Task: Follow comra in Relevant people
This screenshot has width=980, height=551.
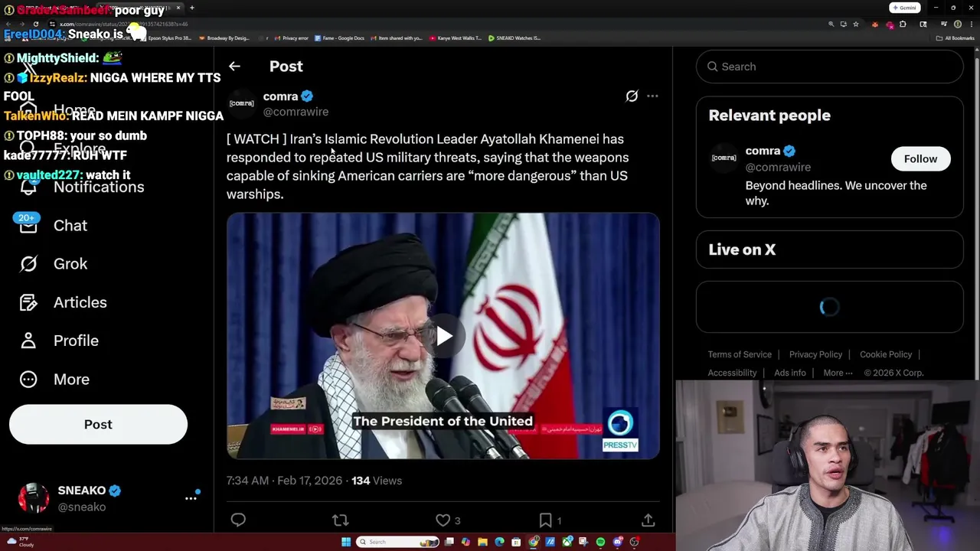Action: tap(920, 158)
